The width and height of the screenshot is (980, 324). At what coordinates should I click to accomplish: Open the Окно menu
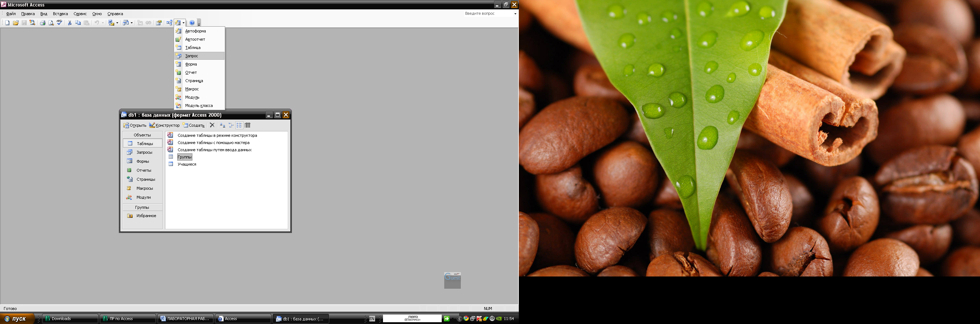point(97,14)
